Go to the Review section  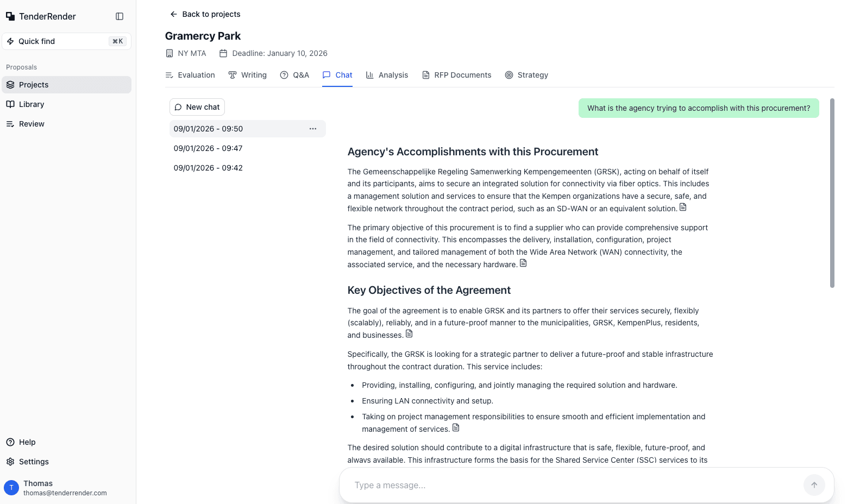point(32,124)
